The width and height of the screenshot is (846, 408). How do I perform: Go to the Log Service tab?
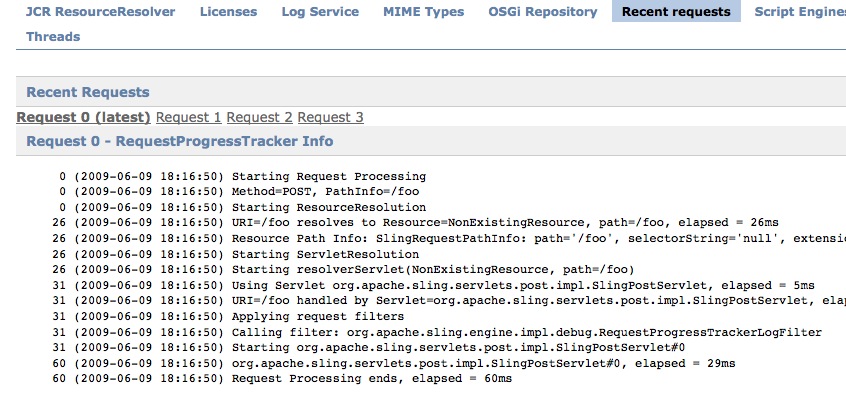(320, 12)
